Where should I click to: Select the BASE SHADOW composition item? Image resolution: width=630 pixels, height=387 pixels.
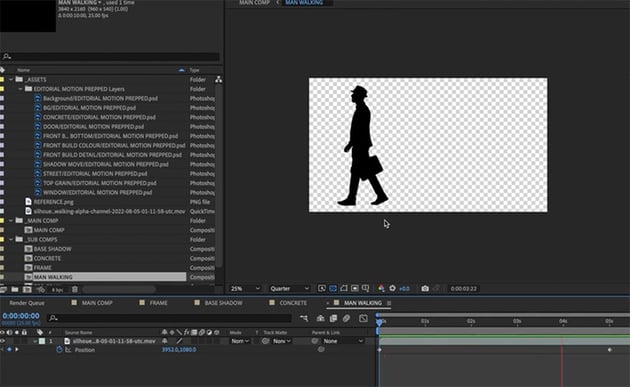pyautogui.click(x=52, y=249)
